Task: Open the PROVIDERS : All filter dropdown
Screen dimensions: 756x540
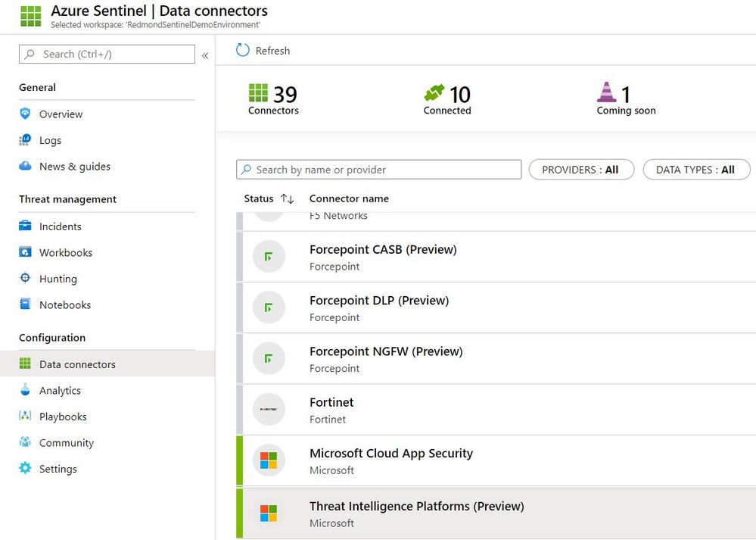Action: (x=581, y=170)
